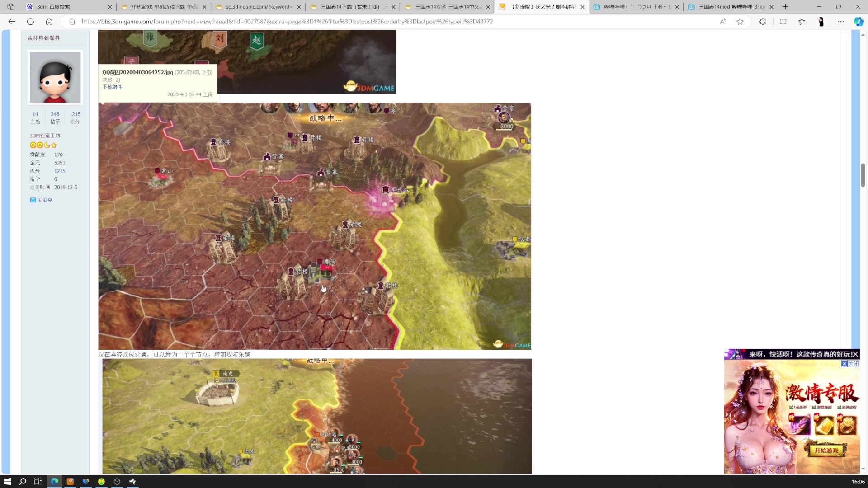Open the user's 帖子 count 348

55,114
